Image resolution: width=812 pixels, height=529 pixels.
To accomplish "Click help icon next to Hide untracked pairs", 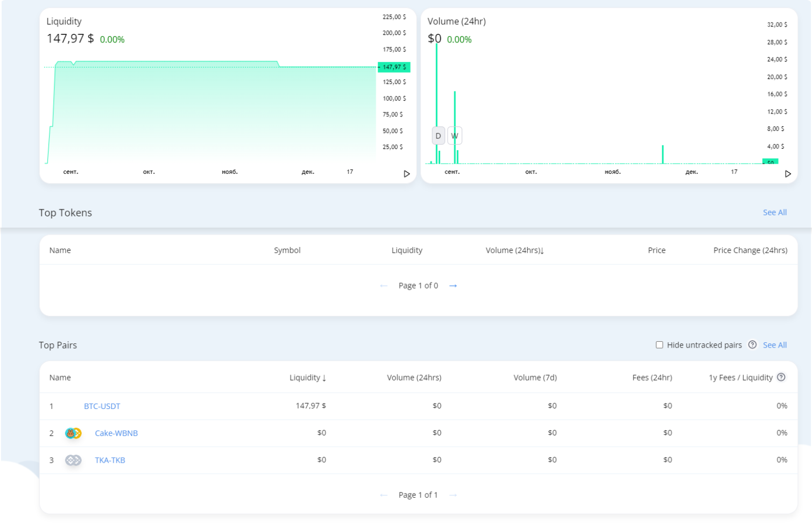I will click(752, 345).
